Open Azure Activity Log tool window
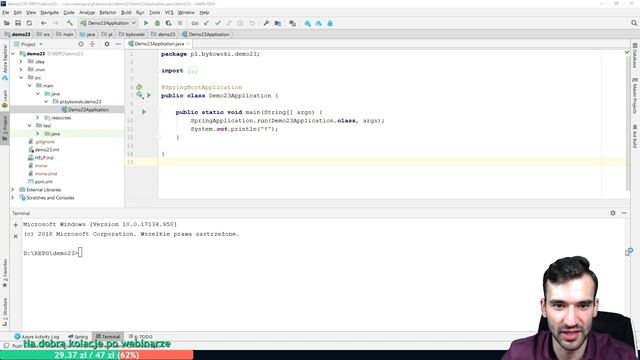 pyautogui.click(x=37, y=337)
